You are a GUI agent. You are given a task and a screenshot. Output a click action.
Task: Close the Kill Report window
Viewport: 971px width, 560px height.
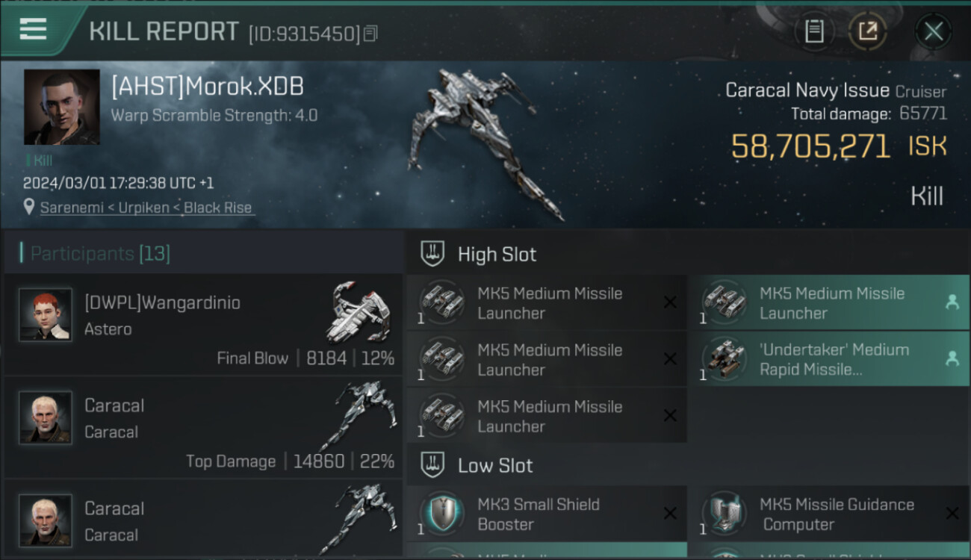click(933, 31)
